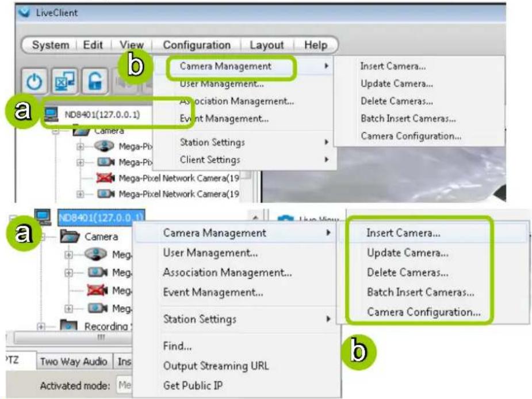Click the open padlock toolbar icon
Image resolution: width=532 pixels, height=399 pixels.
coord(95,81)
